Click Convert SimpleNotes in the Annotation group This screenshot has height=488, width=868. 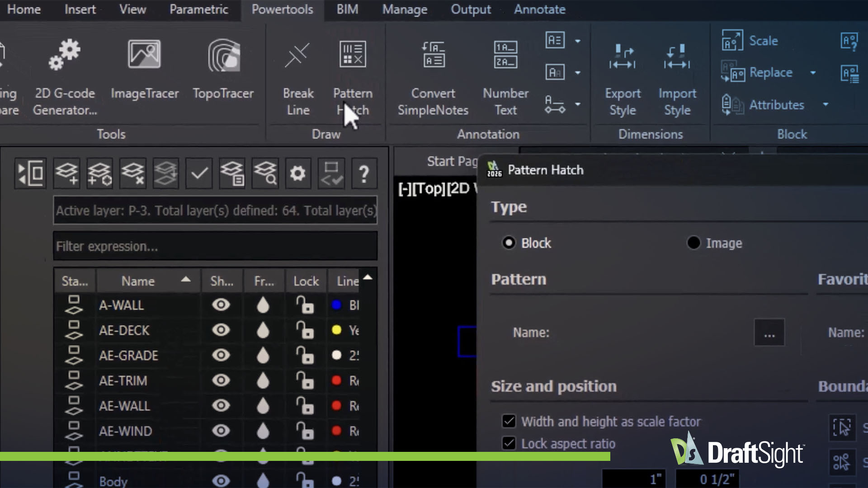[x=433, y=78]
